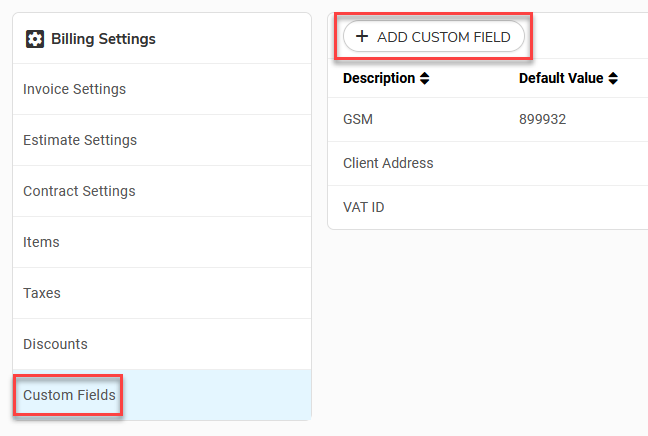Image resolution: width=648 pixels, height=436 pixels.
Task: Click the Description column header
Action: (x=379, y=78)
